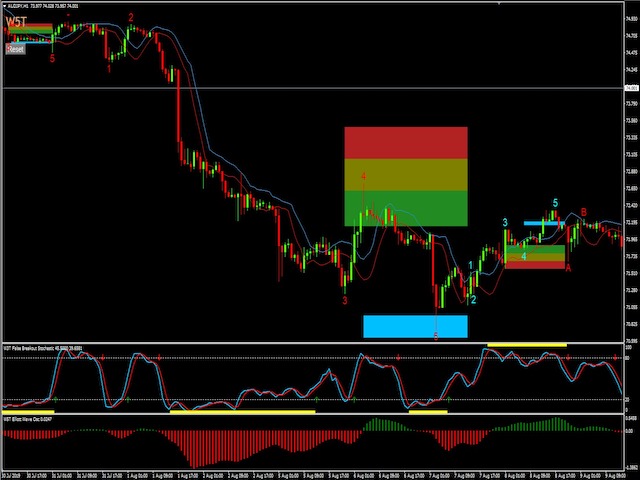The image size is (640, 480).
Task: Click olive middle band of large zone
Action: (405, 175)
